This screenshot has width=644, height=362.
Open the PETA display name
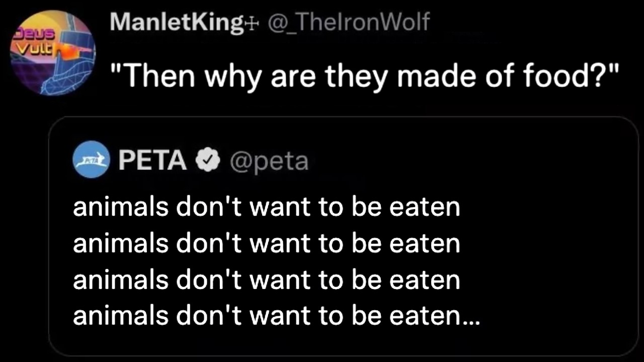(x=152, y=161)
